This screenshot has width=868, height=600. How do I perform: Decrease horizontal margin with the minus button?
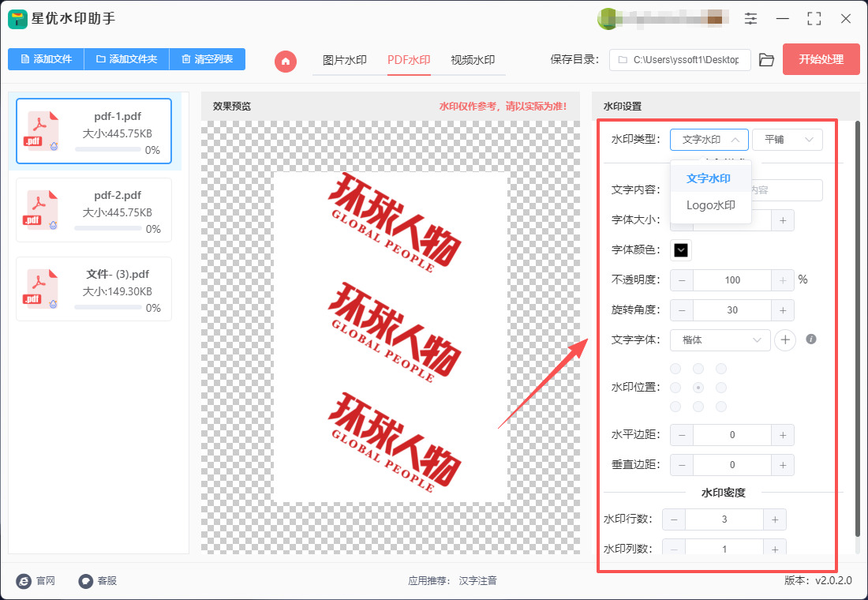[682, 435]
